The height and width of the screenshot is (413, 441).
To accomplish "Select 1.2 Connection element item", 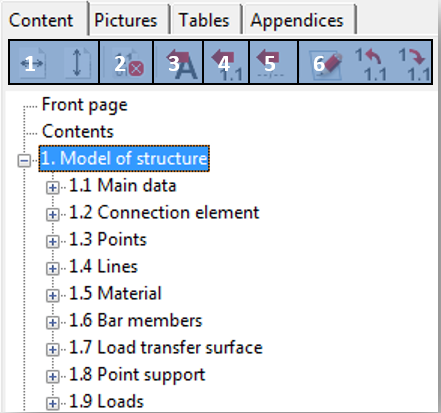I will pyautogui.click(x=164, y=212).
